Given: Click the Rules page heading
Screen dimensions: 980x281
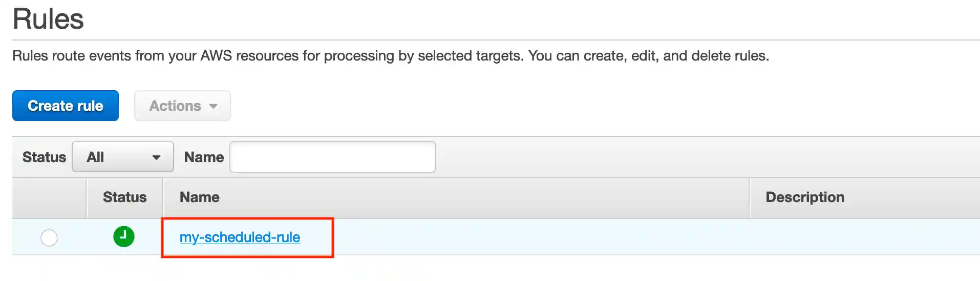Looking at the screenshot, I should 48,19.
